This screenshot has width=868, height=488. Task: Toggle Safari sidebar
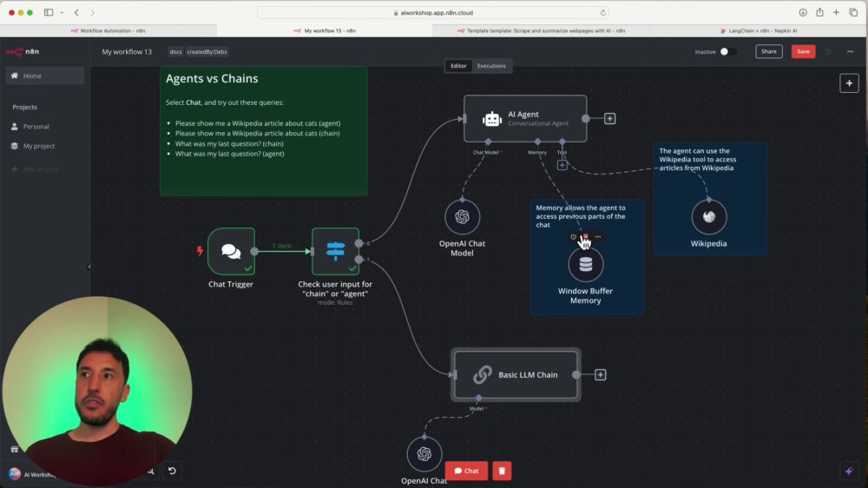click(49, 13)
